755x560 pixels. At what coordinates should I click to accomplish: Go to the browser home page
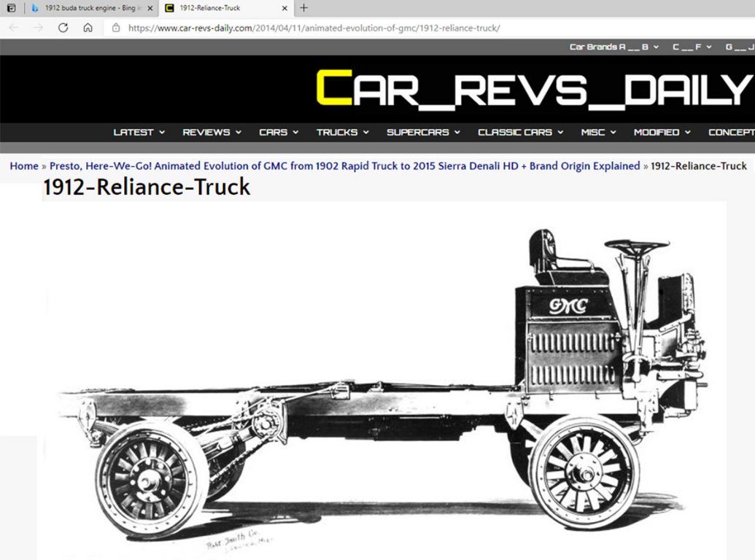coord(88,28)
